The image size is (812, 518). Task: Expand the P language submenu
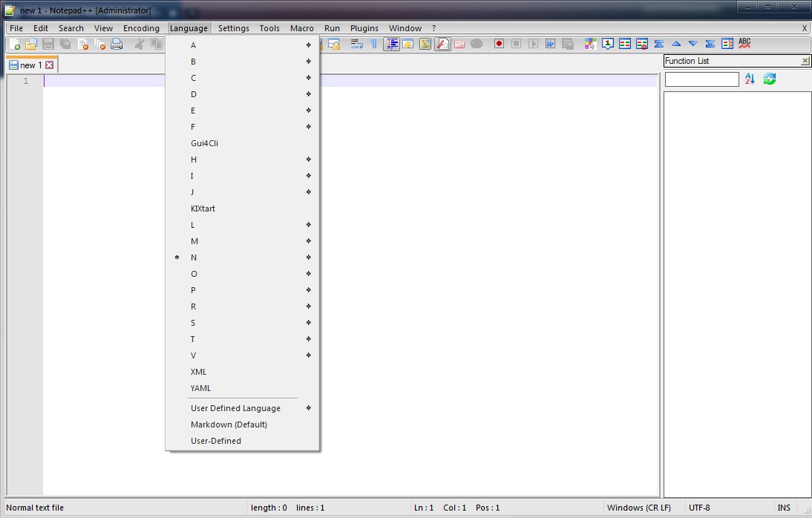coord(243,290)
